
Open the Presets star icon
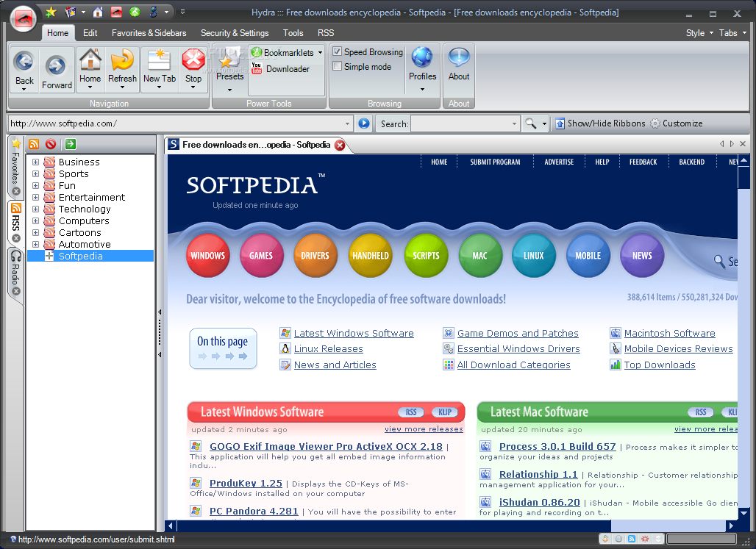tap(229, 60)
